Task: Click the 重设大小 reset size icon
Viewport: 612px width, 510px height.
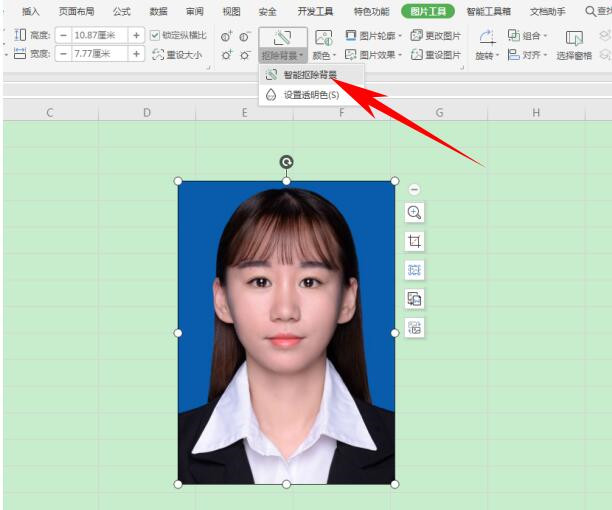Action: point(160,55)
